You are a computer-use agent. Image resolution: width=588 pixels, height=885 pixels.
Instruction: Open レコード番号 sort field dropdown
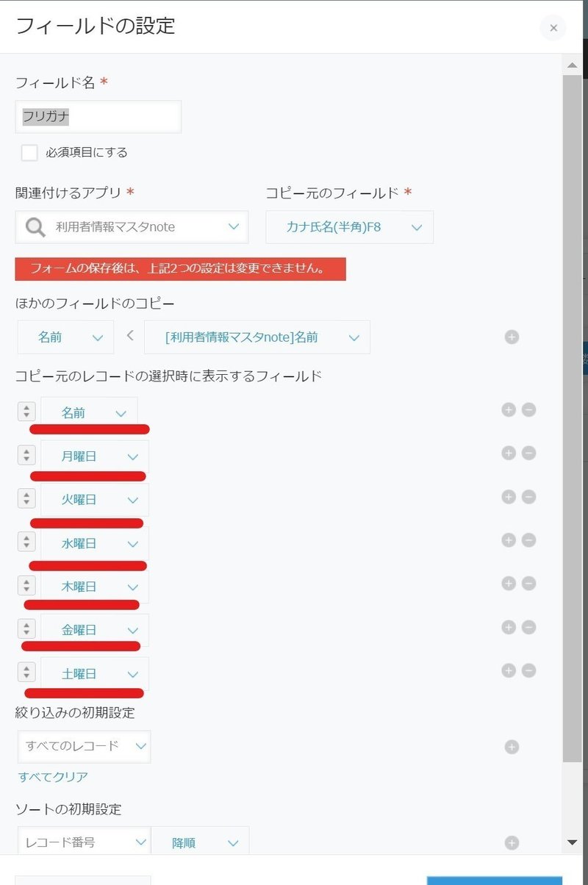pos(84,842)
